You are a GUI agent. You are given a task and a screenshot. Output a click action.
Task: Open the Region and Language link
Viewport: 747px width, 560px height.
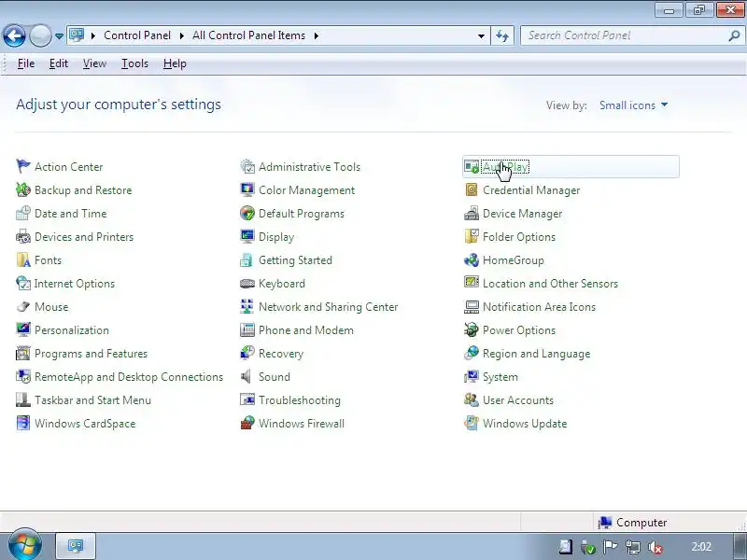click(x=536, y=354)
